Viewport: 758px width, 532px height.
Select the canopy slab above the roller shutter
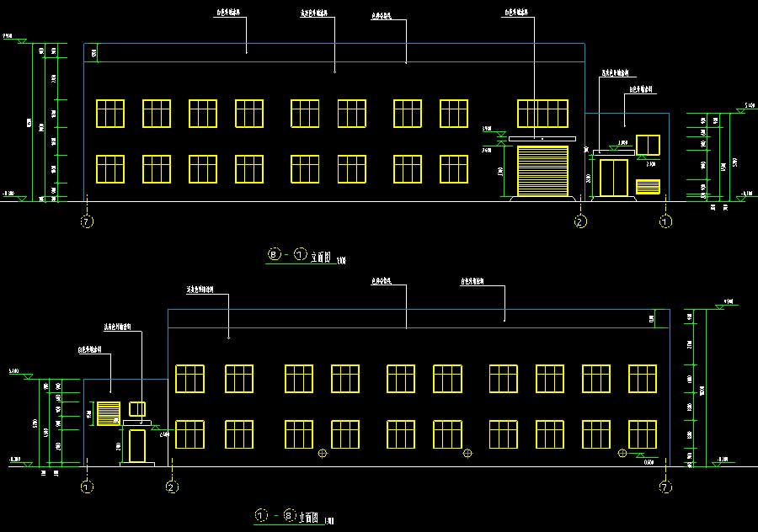[542, 139]
